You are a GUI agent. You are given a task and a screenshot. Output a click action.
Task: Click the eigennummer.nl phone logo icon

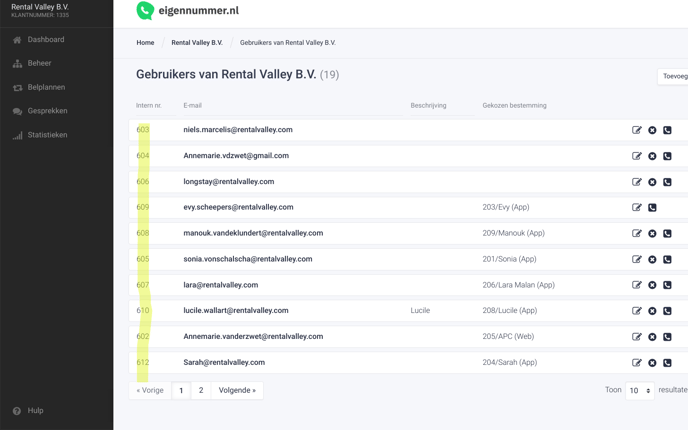click(x=145, y=11)
